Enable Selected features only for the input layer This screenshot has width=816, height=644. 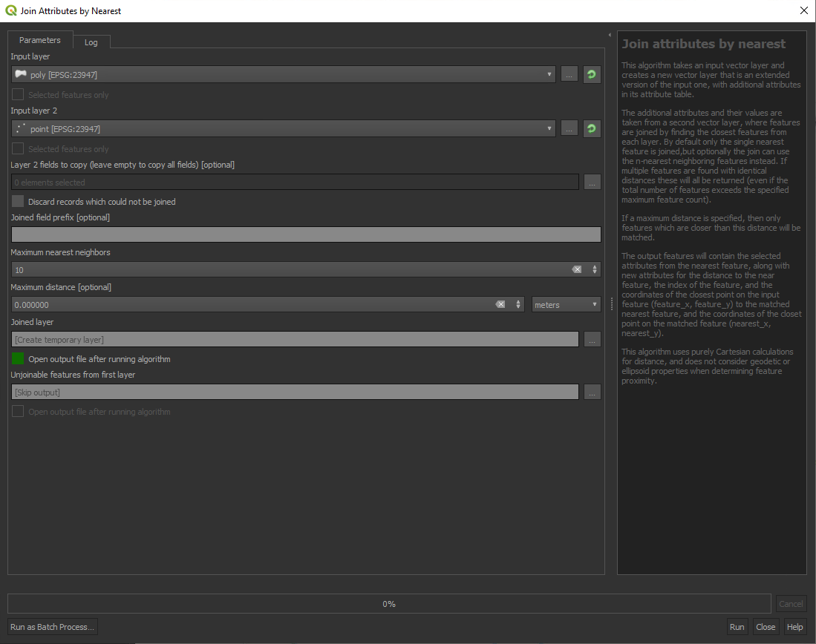pyautogui.click(x=17, y=94)
